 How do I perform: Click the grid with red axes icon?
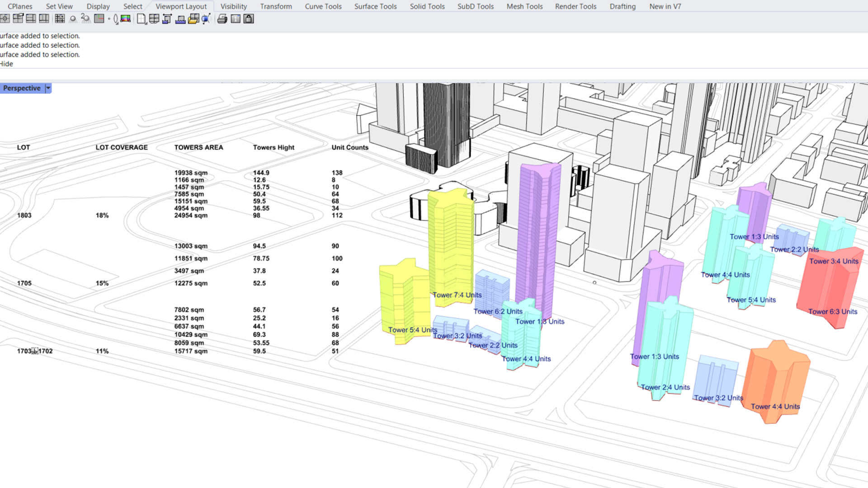[x=99, y=19]
